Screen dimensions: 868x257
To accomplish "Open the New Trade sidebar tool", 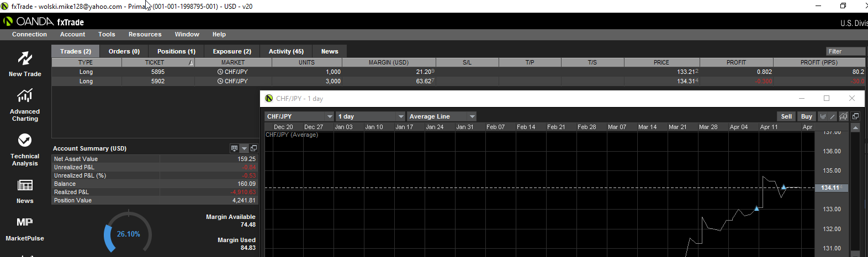I will (25, 63).
